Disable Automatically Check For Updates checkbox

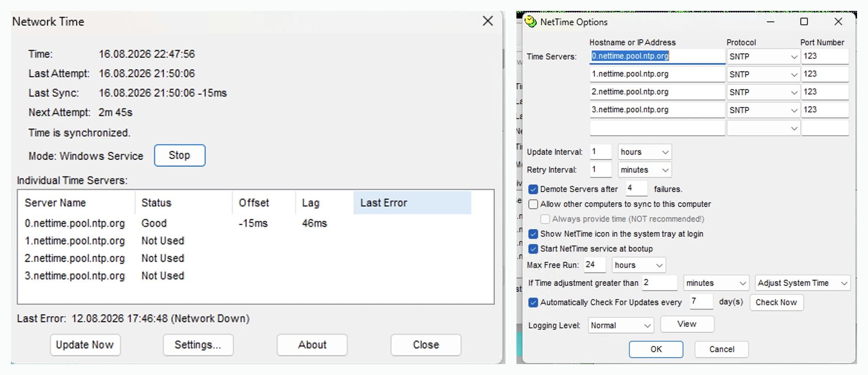(x=533, y=303)
